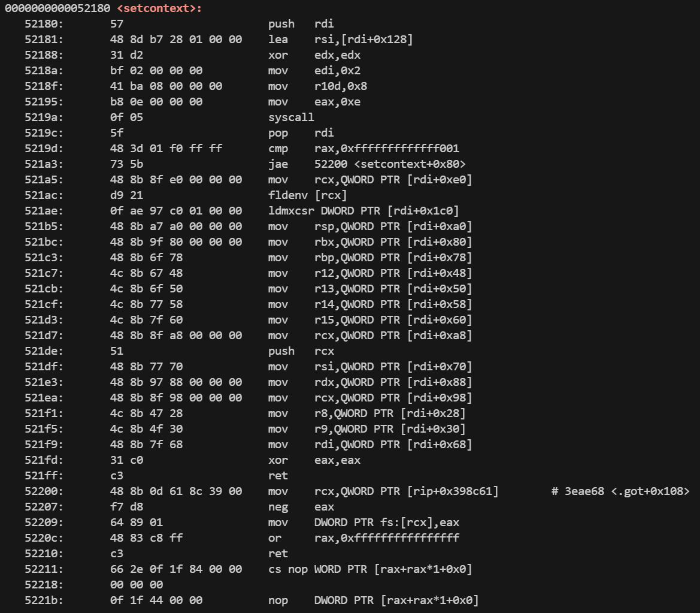Click the xor edx,edx instruction
This screenshot has height=613, width=700.
pyautogui.click(x=314, y=55)
